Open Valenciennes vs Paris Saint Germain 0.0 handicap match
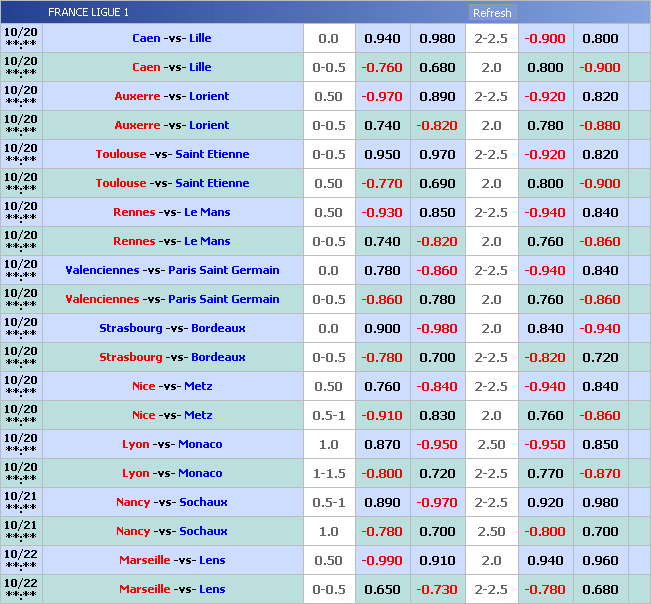651x604 pixels. pyautogui.click(x=172, y=271)
